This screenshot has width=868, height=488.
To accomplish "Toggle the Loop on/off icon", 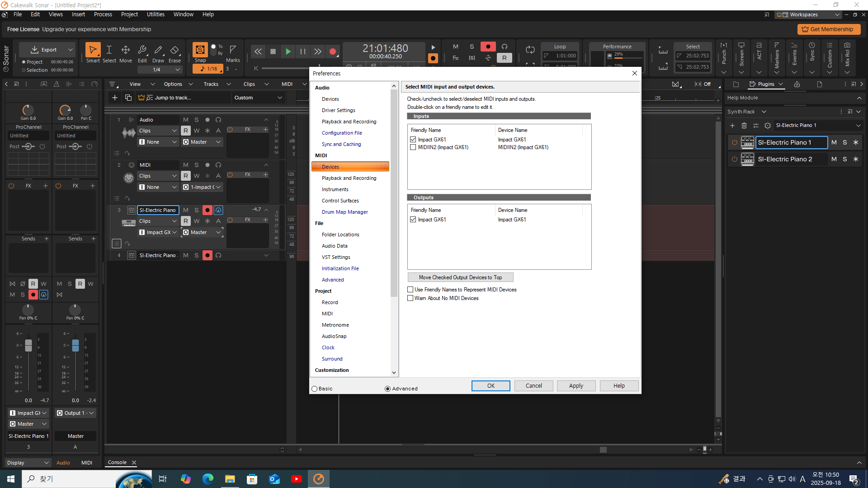I will pos(530,49).
